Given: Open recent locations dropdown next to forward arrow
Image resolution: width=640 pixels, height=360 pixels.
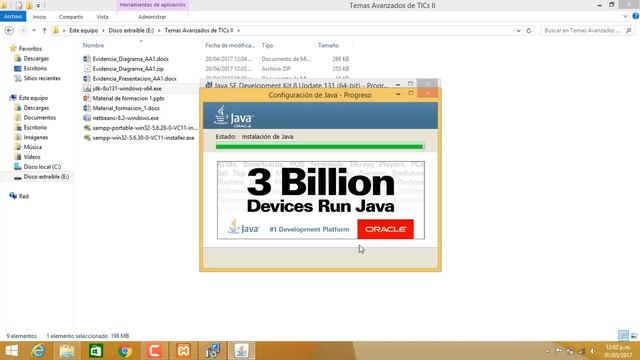Looking at the screenshot, I should (34, 31).
